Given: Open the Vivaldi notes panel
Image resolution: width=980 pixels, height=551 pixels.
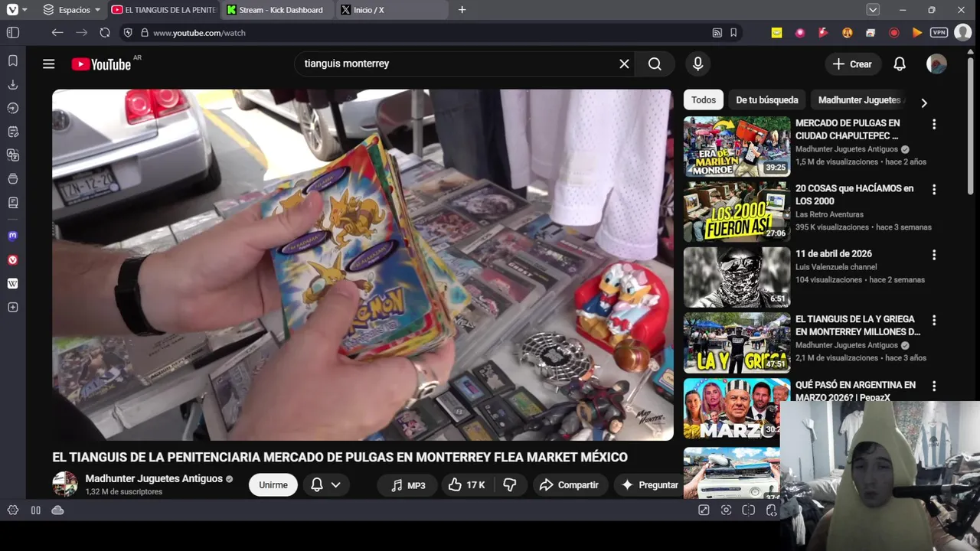Looking at the screenshot, I should [x=12, y=132].
